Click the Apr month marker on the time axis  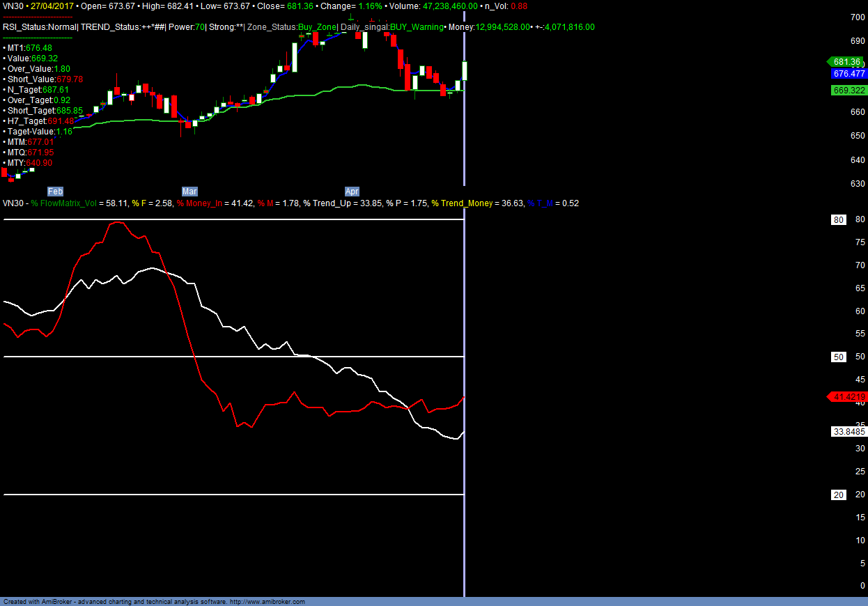[352, 191]
